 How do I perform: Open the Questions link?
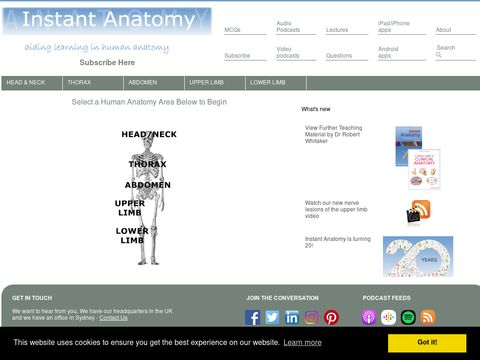[339, 56]
